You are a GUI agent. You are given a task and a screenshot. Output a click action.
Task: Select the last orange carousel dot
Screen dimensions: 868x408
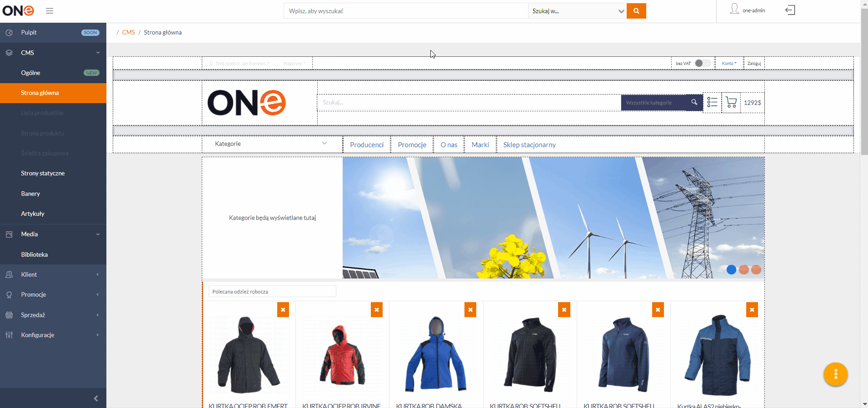click(x=756, y=270)
